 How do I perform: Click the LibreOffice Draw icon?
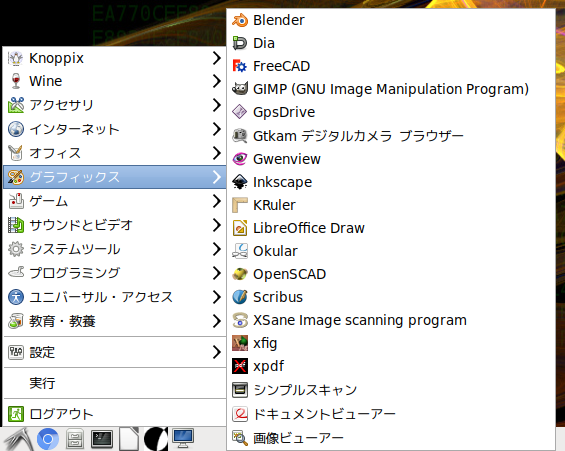[x=240, y=228]
